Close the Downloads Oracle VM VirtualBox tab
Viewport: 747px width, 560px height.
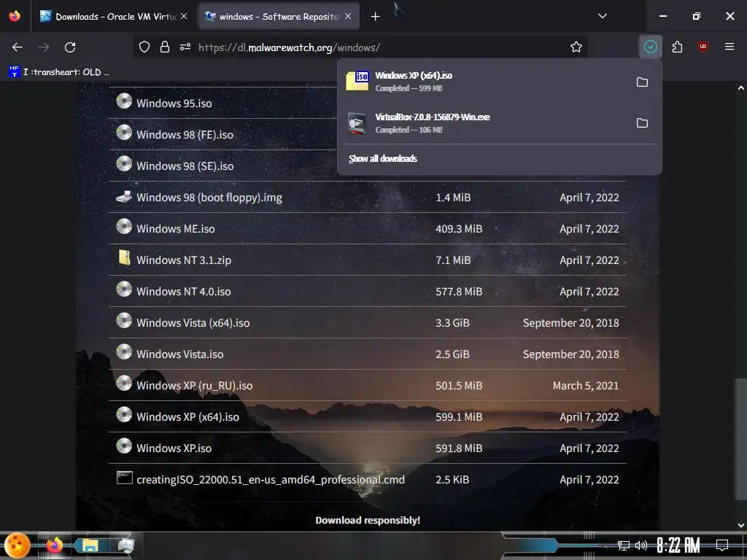184,16
